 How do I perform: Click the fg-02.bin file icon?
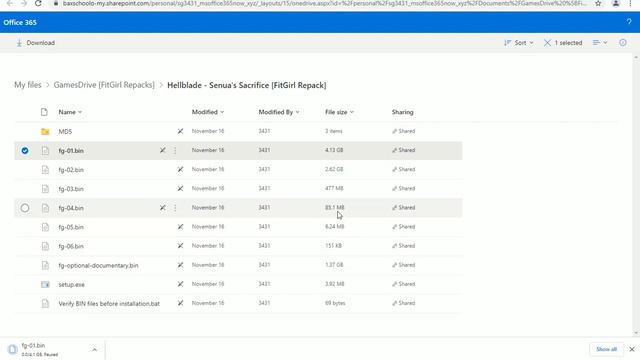point(45,170)
